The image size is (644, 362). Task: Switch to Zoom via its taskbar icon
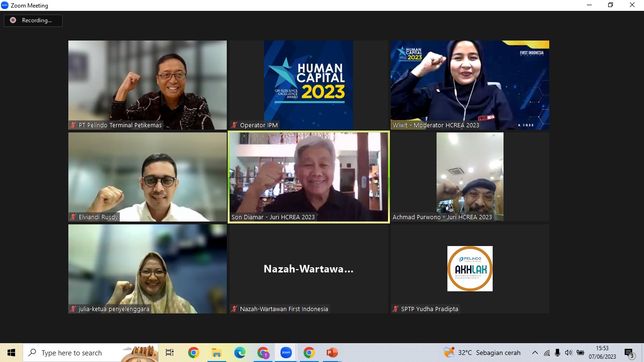point(286,353)
